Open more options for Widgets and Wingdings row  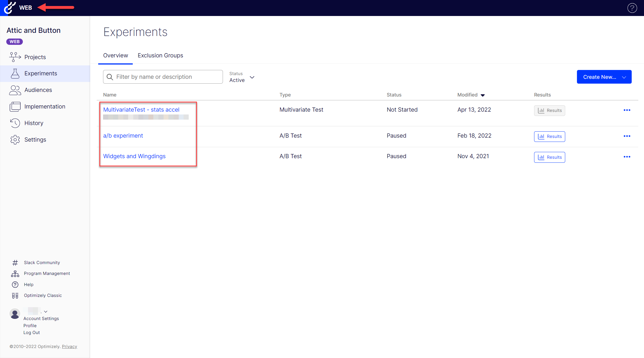(x=627, y=157)
